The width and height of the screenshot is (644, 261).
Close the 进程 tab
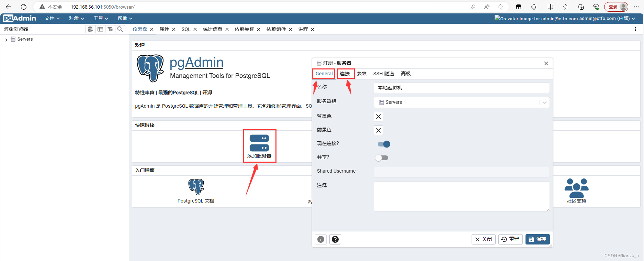tap(313, 30)
